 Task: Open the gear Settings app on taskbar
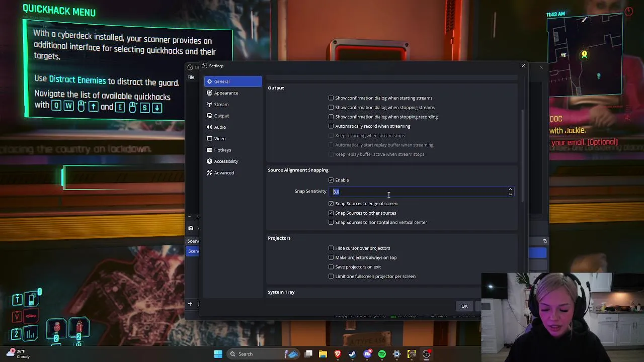pos(396,354)
